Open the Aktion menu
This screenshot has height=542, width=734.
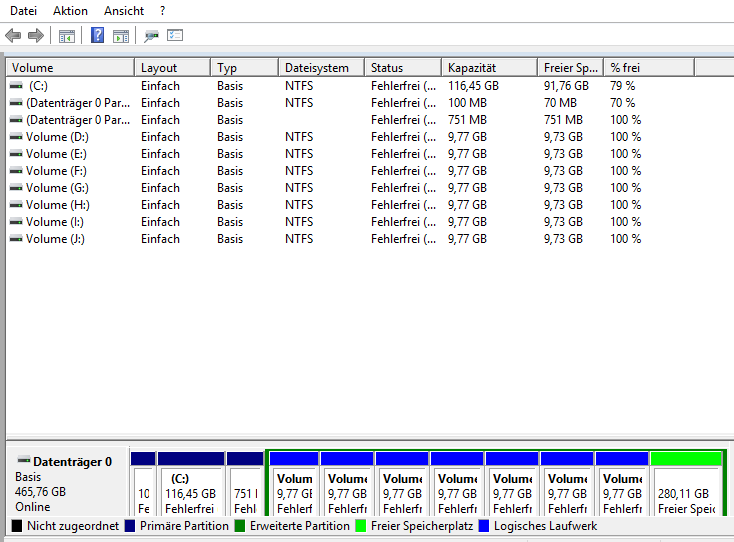click(70, 10)
